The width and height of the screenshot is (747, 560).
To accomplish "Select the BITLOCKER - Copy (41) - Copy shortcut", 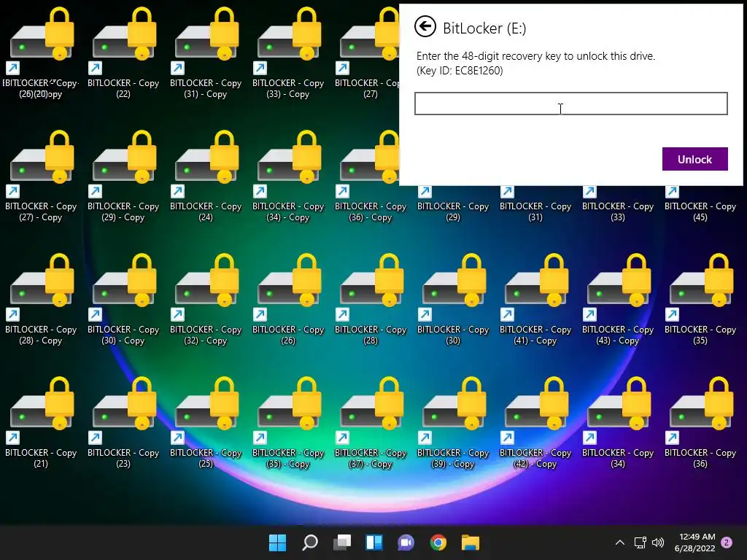I will coord(535,299).
